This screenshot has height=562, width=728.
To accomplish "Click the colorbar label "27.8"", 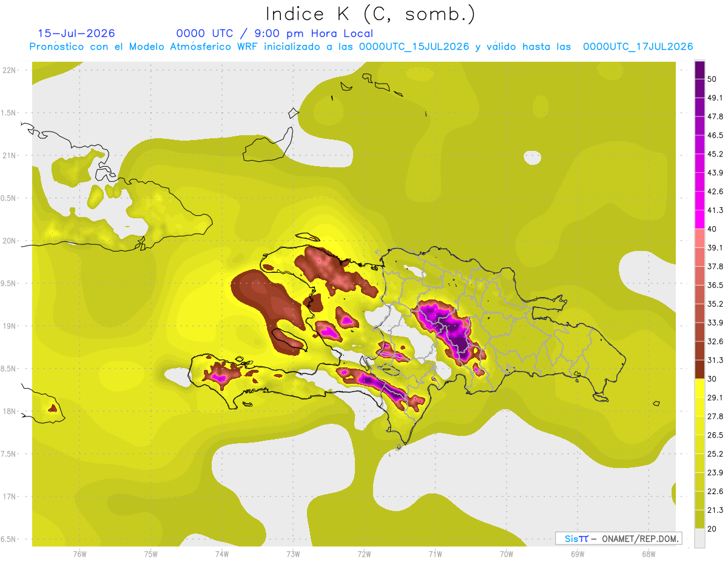I will [x=715, y=416].
